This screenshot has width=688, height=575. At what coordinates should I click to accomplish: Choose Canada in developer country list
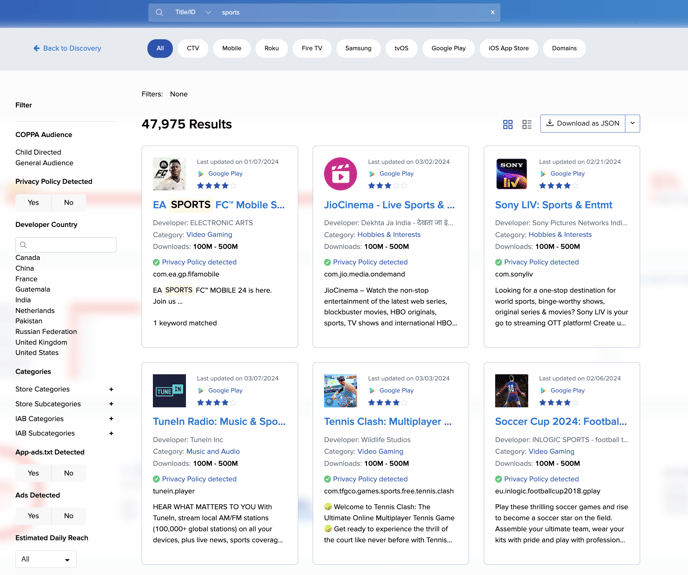click(x=28, y=258)
